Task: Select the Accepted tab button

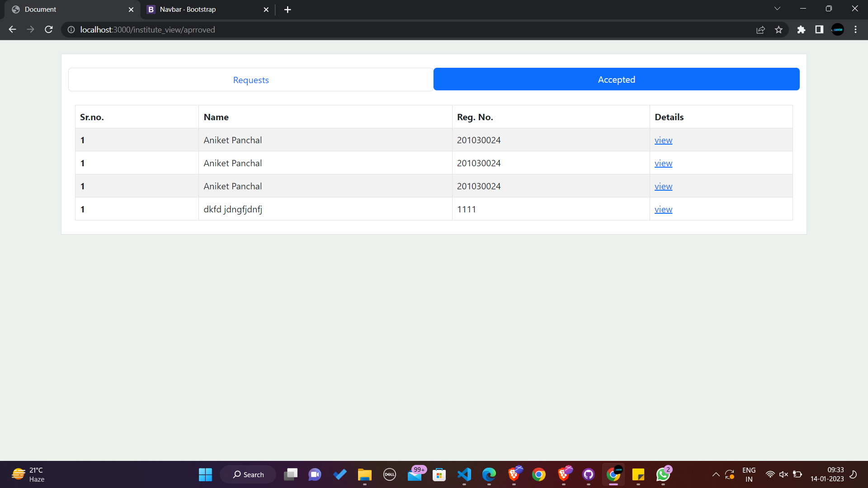Action: click(616, 80)
